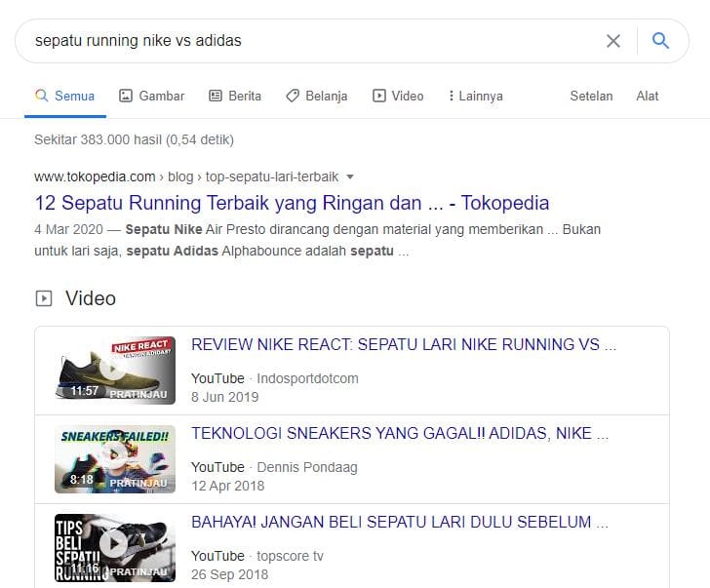Click the Video tab play icon

pos(379,96)
